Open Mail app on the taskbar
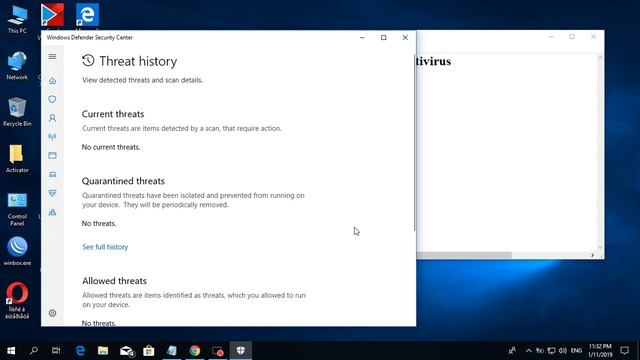 [127, 351]
